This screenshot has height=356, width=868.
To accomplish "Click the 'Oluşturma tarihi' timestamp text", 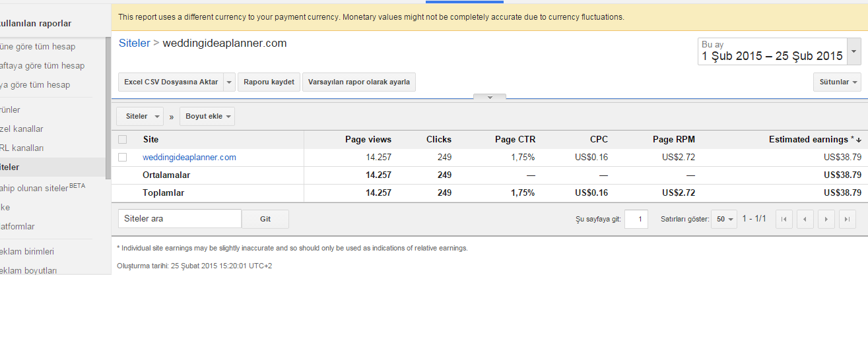I will coord(195,266).
